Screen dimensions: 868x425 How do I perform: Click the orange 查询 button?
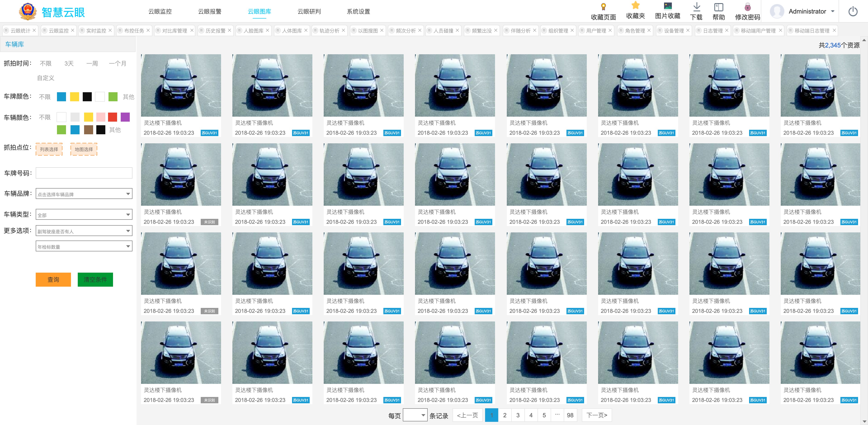click(53, 279)
